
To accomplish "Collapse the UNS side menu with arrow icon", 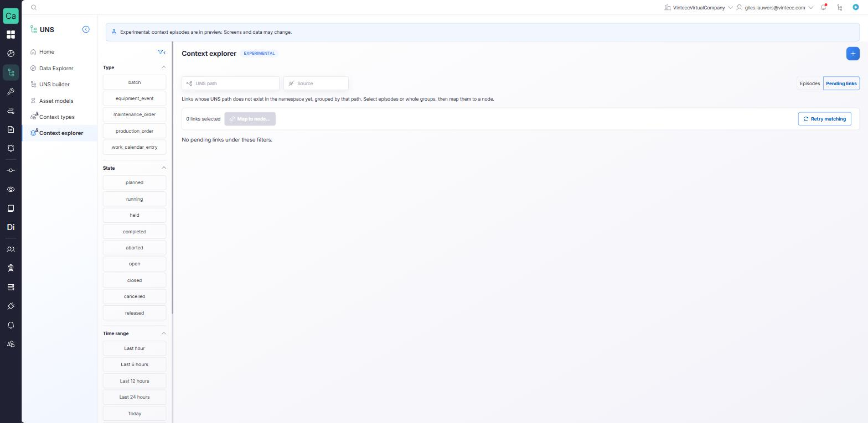I will click(x=86, y=29).
